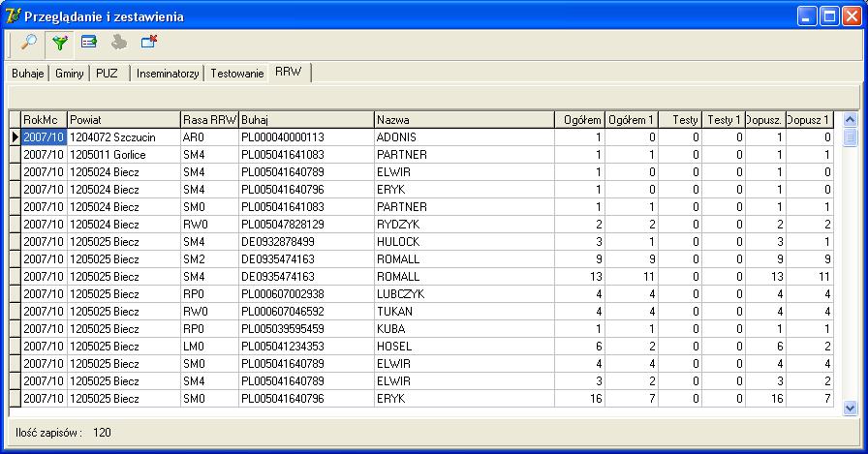Click Ogółem value 6 in HOSEL row
Image resolution: width=868 pixels, height=454 pixels.
pyautogui.click(x=579, y=347)
